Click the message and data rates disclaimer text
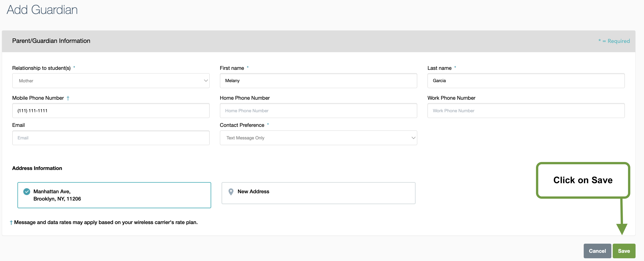644x261 pixels. pyautogui.click(x=104, y=222)
